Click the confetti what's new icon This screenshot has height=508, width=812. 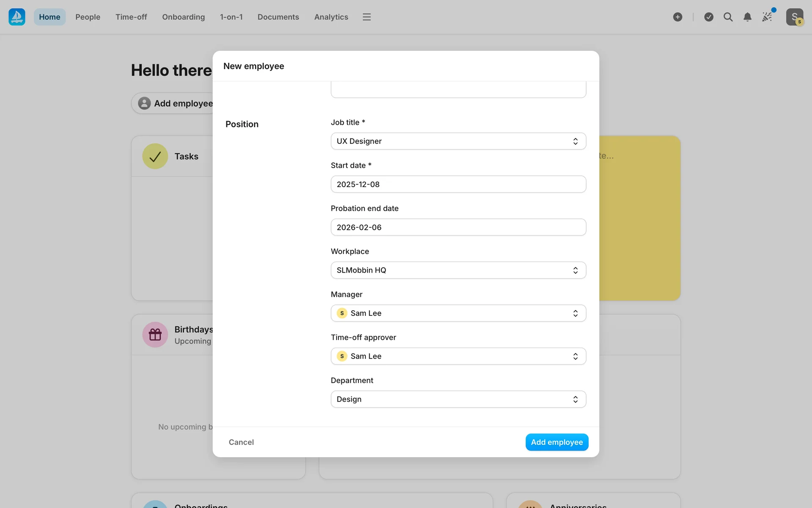coord(767,17)
